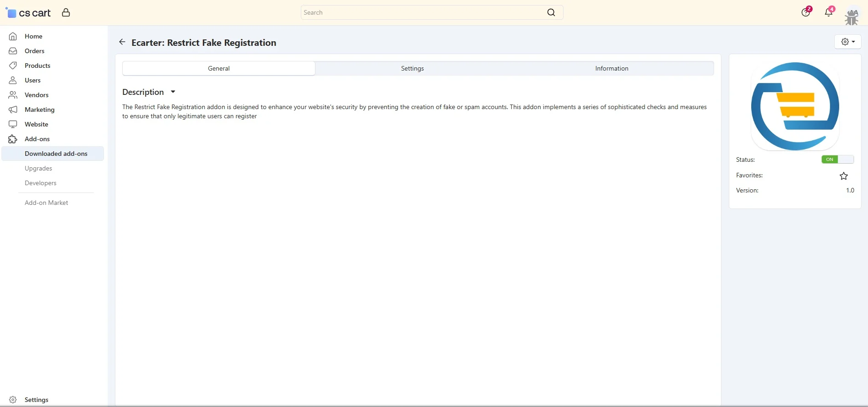This screenshot has width=868, height=407.
Task: Click the Home icon in the sidebar
Action: (x=13, y=36)
